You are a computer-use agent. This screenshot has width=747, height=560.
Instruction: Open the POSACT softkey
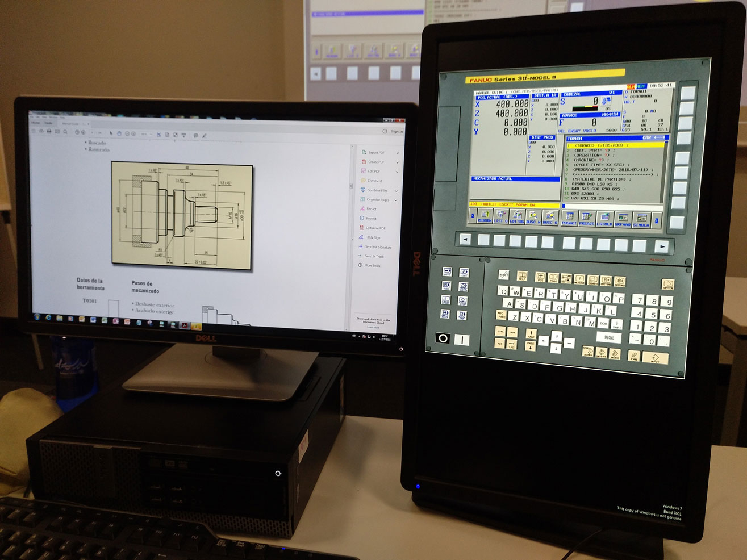(x=569, y=219)
